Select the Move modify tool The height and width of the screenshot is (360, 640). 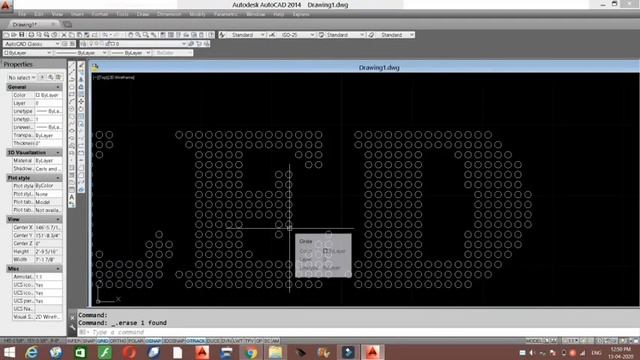pyautogui.click(x=81, y=101)
